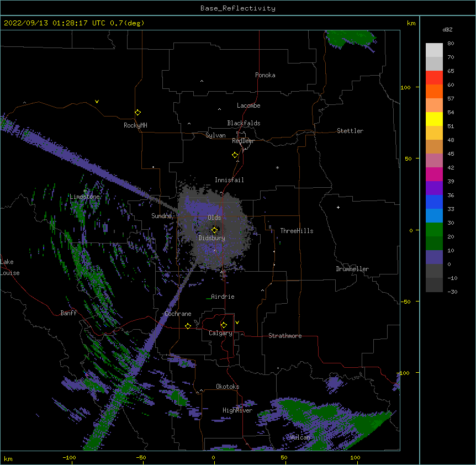Screen dimensions: 476x465
Task: Click the ThreeHills label
Action: tap(297, 231)
